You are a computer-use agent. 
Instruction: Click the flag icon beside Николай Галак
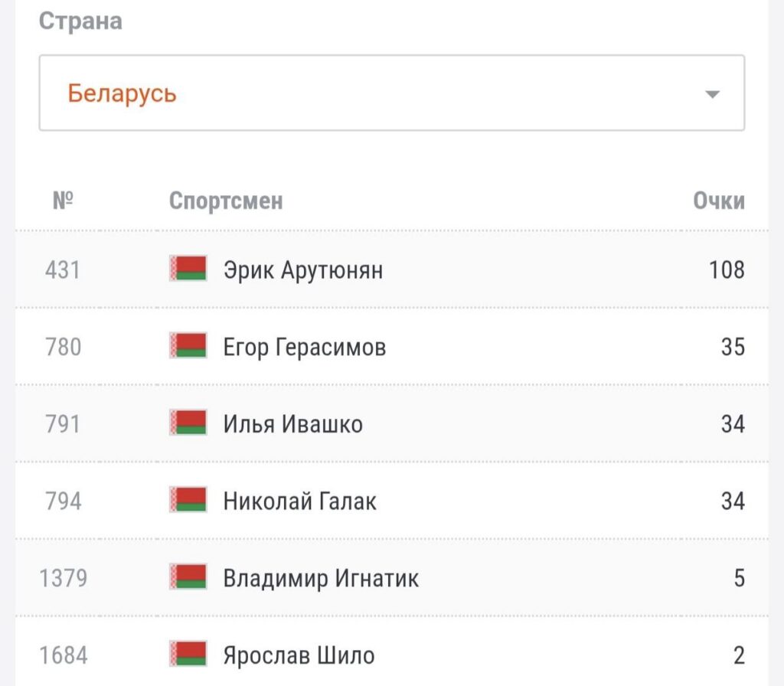pos(188,500)
